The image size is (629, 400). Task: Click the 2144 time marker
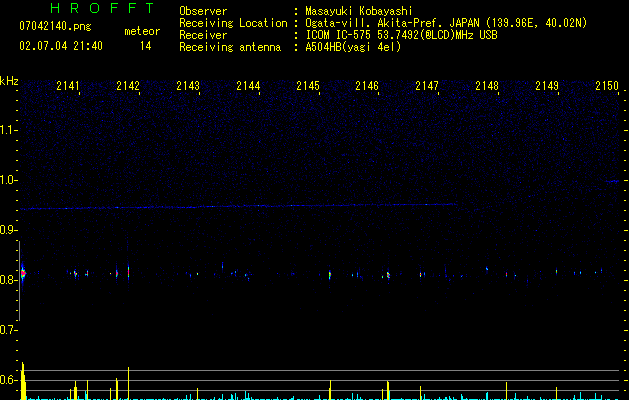click(x=248, y=86)
